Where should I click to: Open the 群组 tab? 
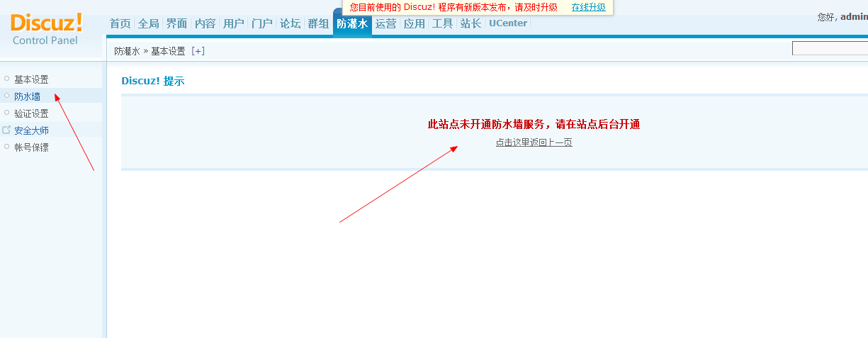pyautogui.click(x=319, y=23)
